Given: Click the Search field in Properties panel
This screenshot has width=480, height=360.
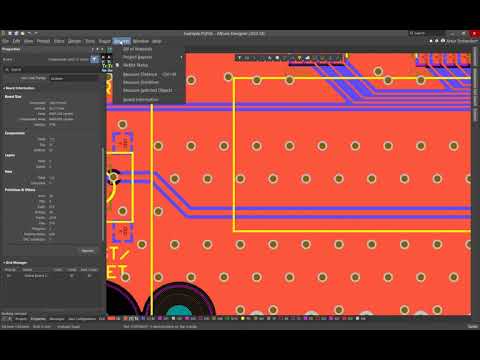Looking at the screenshot, I should pos(52,70).
